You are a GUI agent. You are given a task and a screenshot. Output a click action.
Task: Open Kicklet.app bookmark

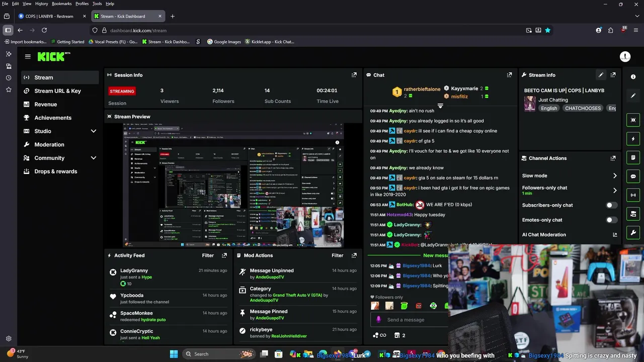coord(269,42)
